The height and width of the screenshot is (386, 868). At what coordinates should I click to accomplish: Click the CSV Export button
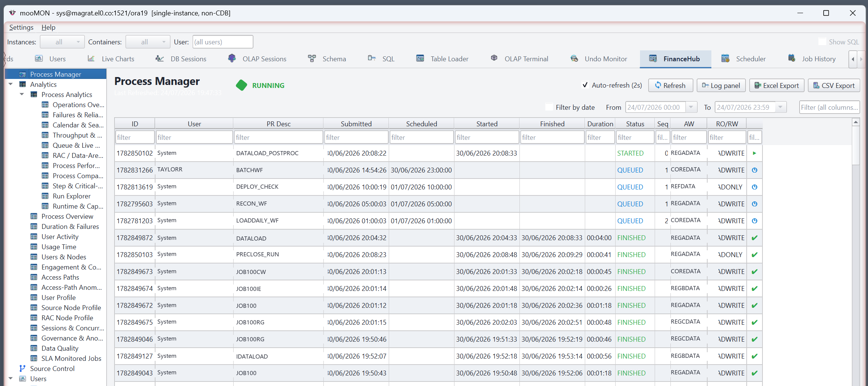pyautogui.click(x=834, y=85)
